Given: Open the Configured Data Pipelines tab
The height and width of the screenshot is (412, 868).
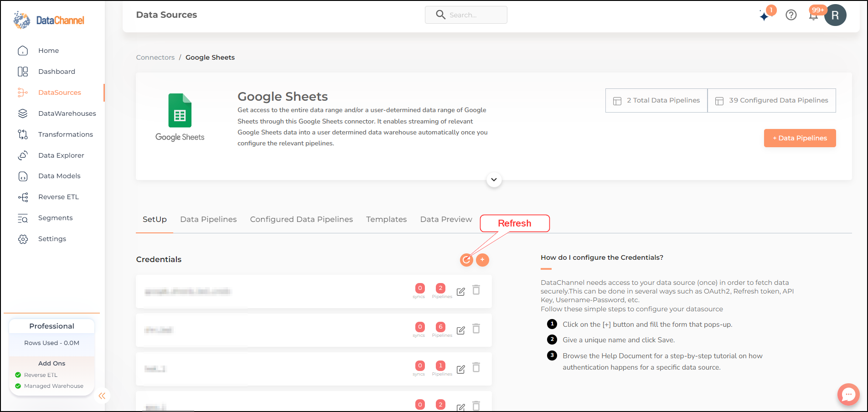Looking at the screenshot, I should click(x=301, y=220).
